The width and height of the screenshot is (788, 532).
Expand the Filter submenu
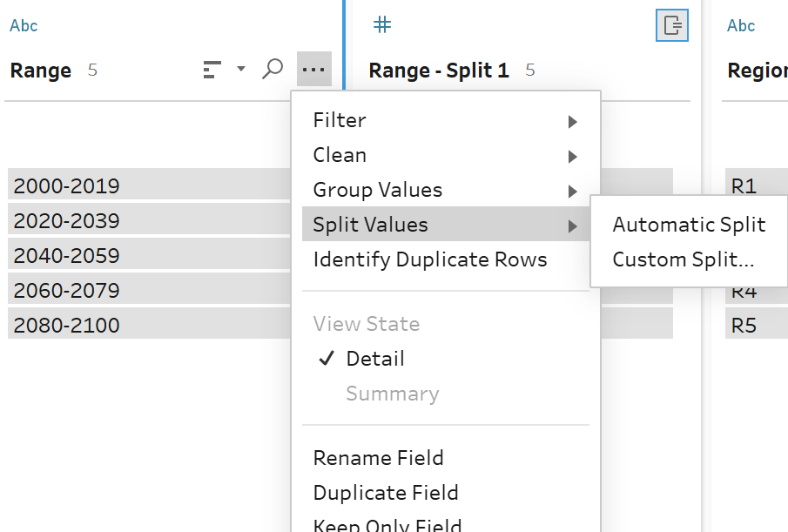click(x=340, y=120)
